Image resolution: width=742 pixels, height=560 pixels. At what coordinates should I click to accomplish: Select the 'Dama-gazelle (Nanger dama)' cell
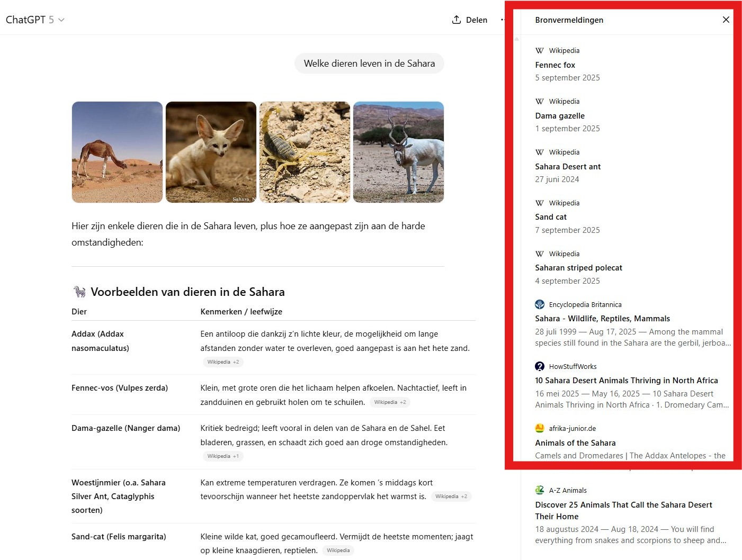126,428
